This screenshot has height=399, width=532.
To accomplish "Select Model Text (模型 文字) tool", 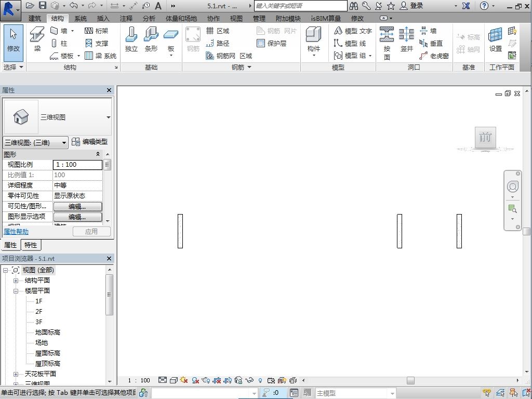I will 353,31.
